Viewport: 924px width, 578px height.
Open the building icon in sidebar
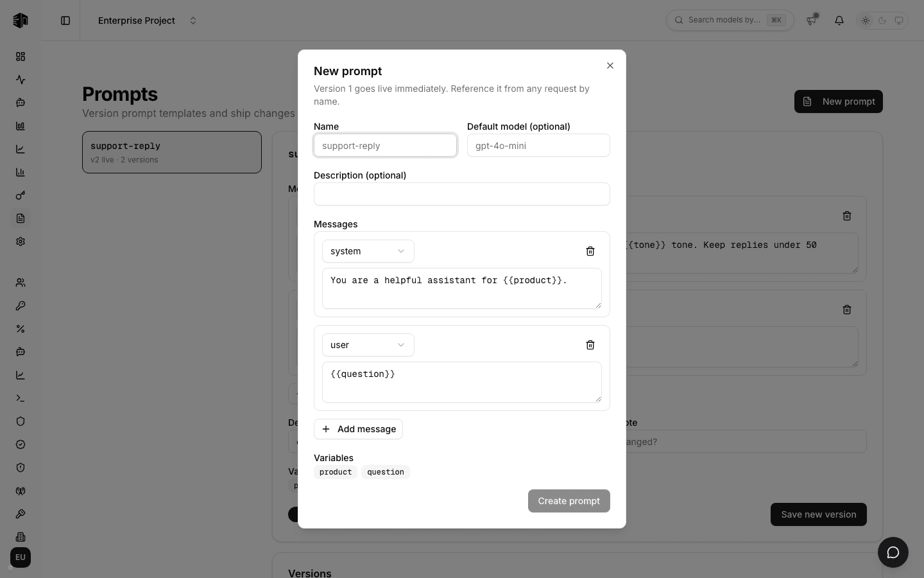(21, 537)
